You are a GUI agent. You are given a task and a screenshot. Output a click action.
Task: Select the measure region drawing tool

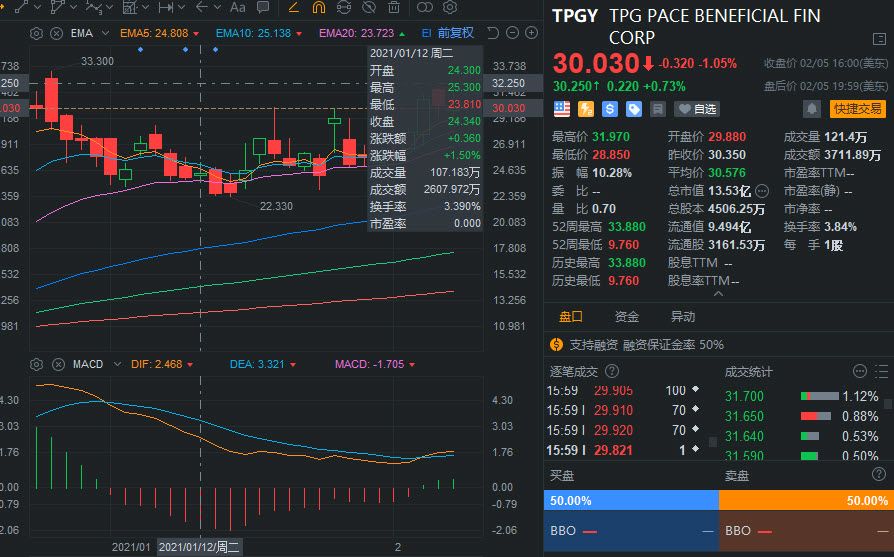click(130, 7)
